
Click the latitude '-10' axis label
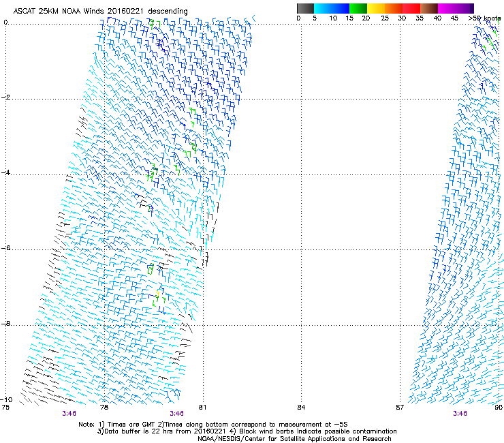click(6, 399)
